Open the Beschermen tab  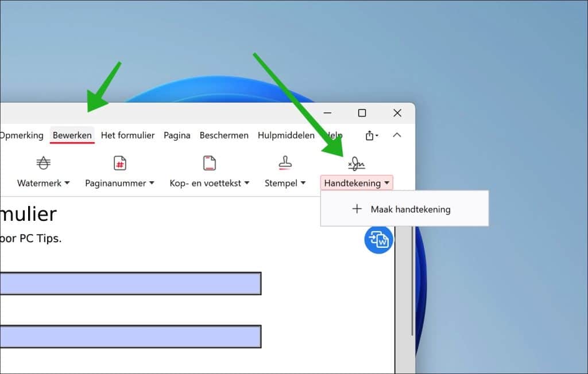(x=224, y=135)
